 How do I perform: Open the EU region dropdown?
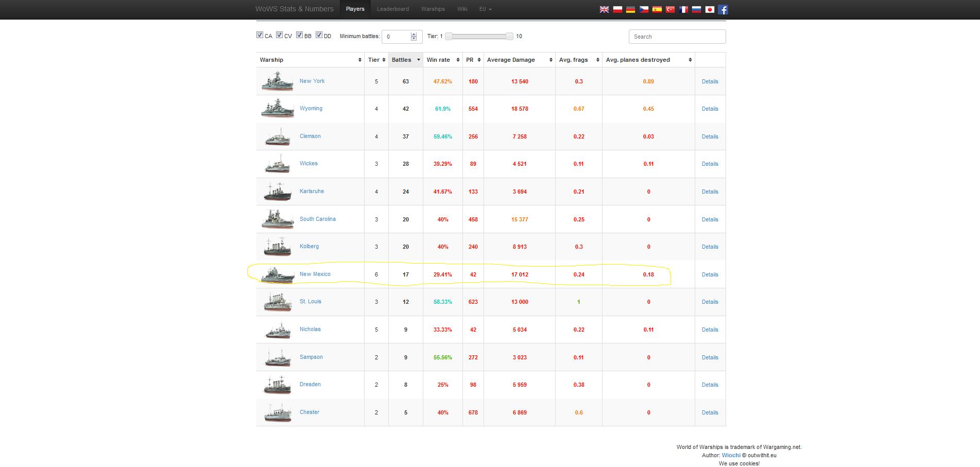pyautogui.click(x=485, y=9)
